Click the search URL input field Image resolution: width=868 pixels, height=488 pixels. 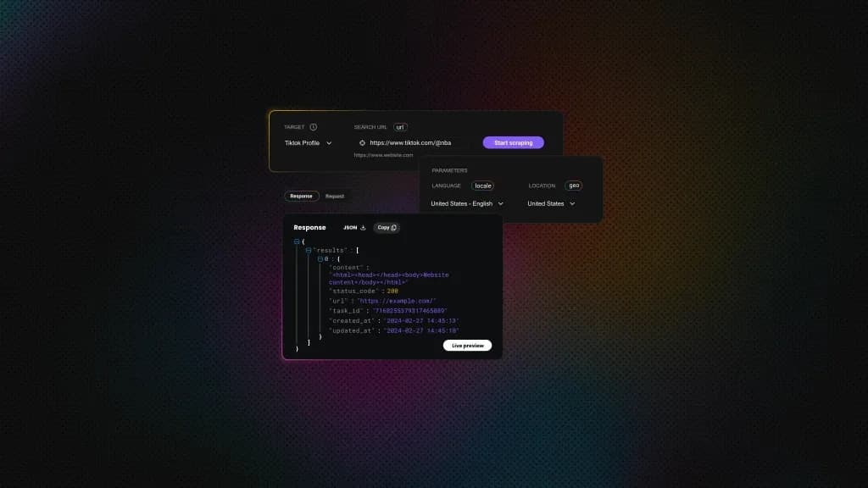tap(415, 143)
